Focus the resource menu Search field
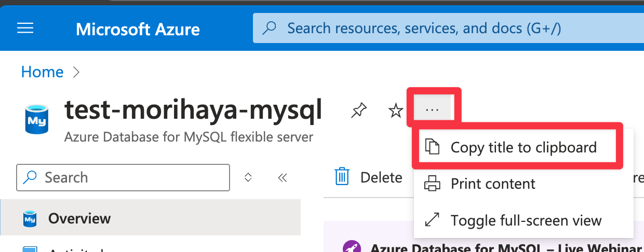644x252 pixels. (123, 178)
